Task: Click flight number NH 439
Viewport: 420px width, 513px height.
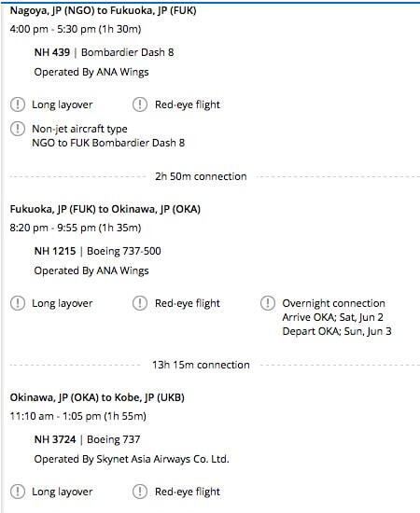Action: (52, 52)
